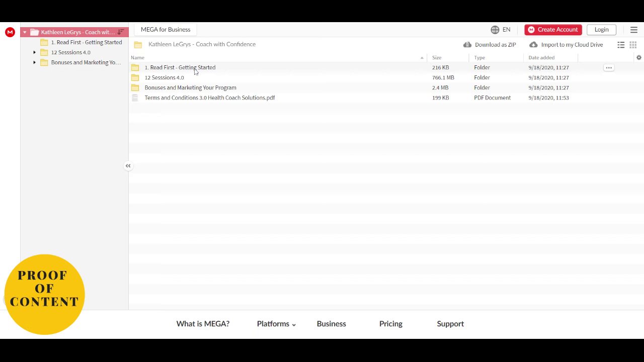Click the globe language icon
This screenshot has height=362, width=644.
[495, 30]
